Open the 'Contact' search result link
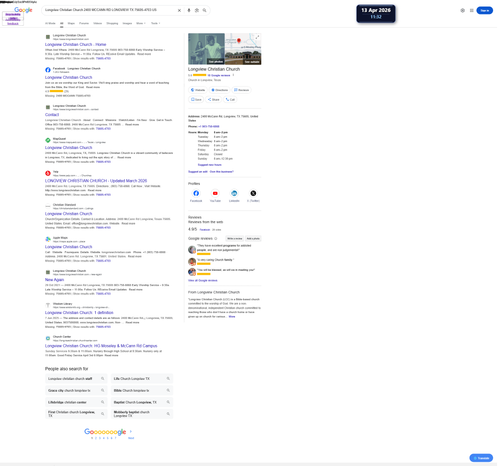 [52, 115]
